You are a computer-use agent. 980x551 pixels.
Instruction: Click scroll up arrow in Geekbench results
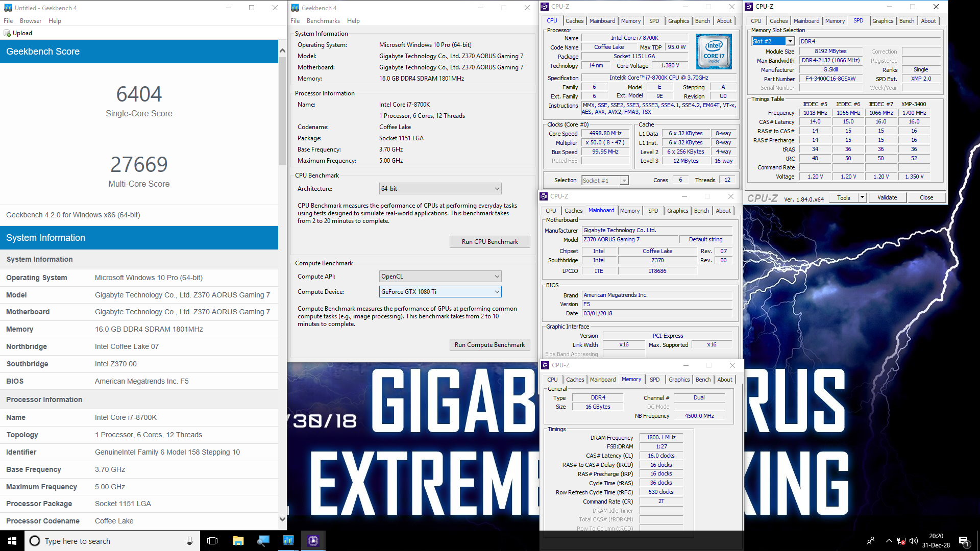pos(282,51)
